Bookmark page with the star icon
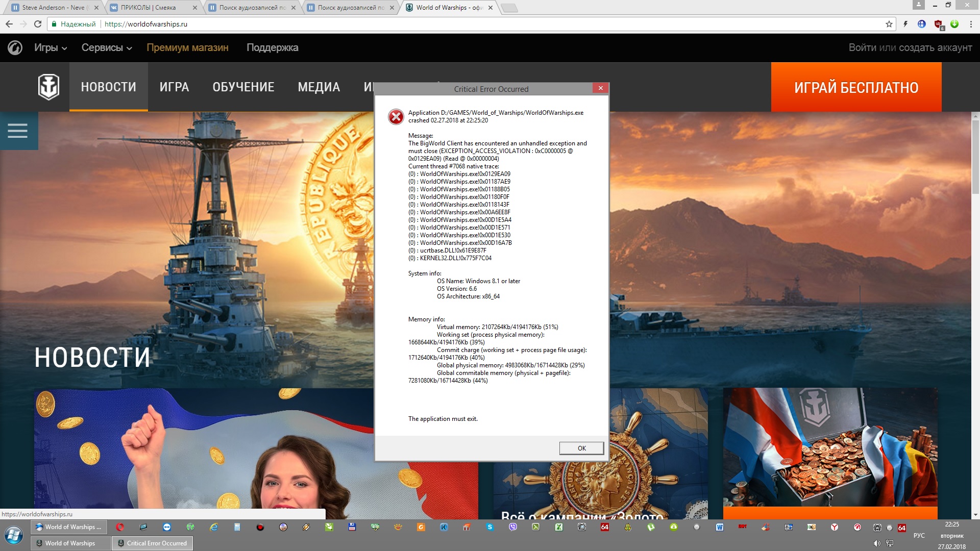Screen dimensions: 980x551 point(889,24)
